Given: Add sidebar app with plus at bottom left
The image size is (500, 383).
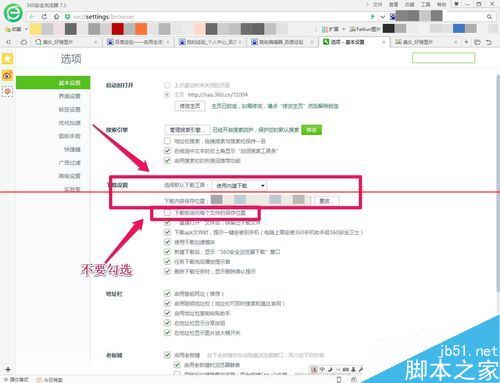Looking at the screenshot, I should [8, 369].
